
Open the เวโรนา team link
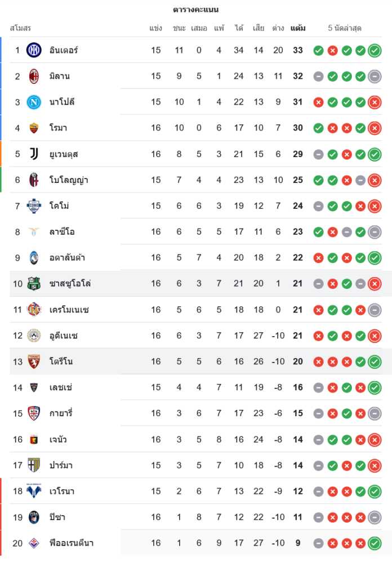pos(62,491)
